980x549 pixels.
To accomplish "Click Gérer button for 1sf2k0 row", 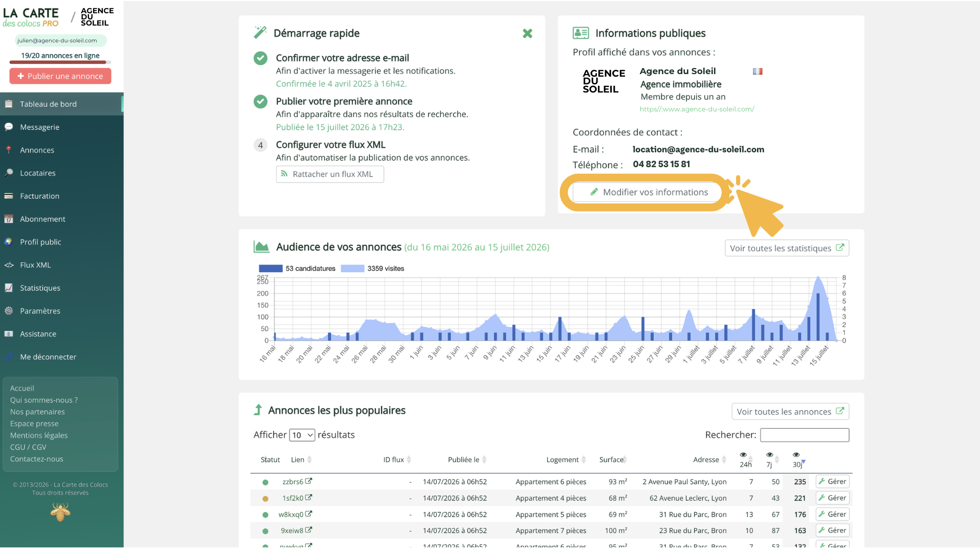I will tap(832, 498).
